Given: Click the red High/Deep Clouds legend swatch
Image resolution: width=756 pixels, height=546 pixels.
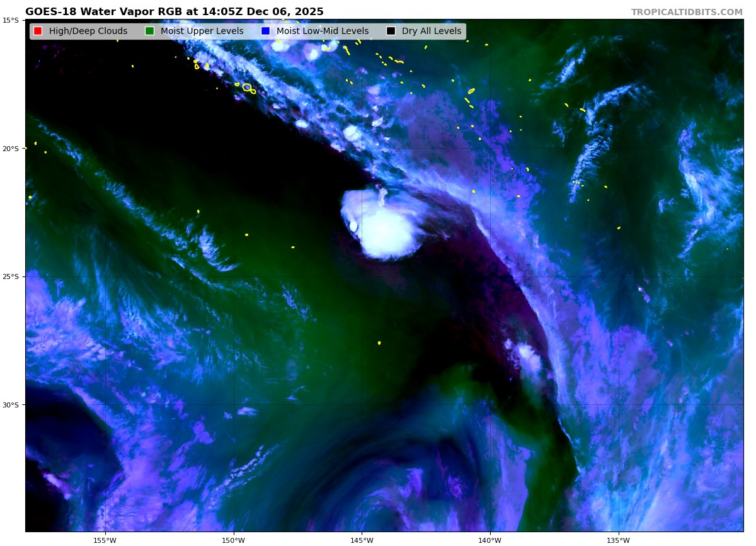Looking at the screenshot, I should (x=38, y=31).
